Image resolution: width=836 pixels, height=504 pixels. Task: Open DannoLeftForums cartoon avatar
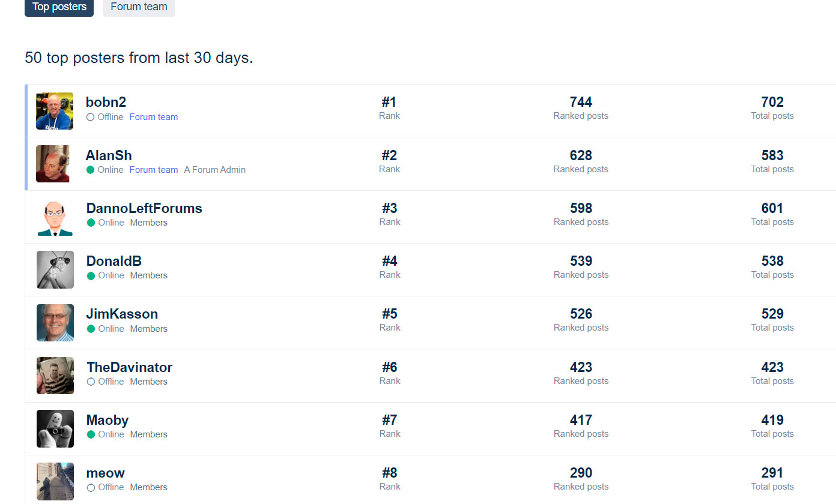[x=55, y=217]
